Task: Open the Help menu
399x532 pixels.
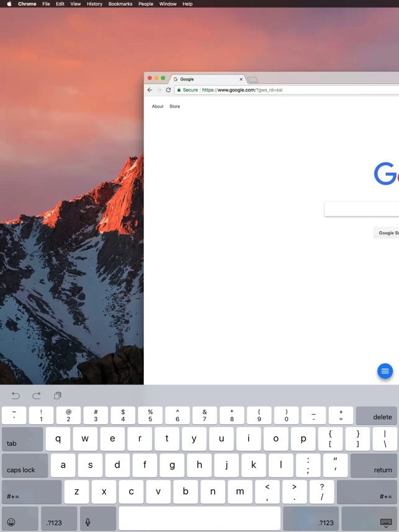Action: (x=187, y=4)
